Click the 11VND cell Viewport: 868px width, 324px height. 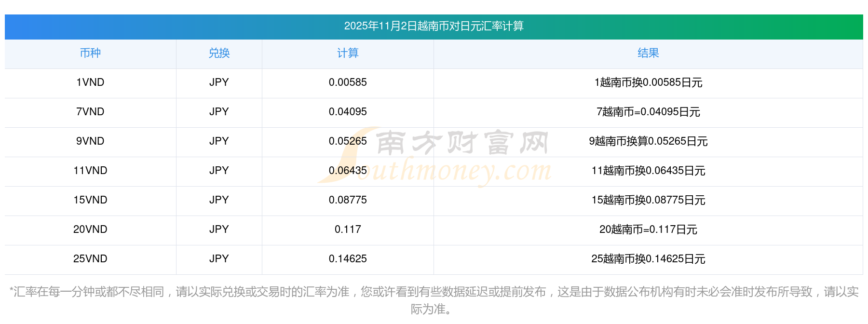point(90,171)
